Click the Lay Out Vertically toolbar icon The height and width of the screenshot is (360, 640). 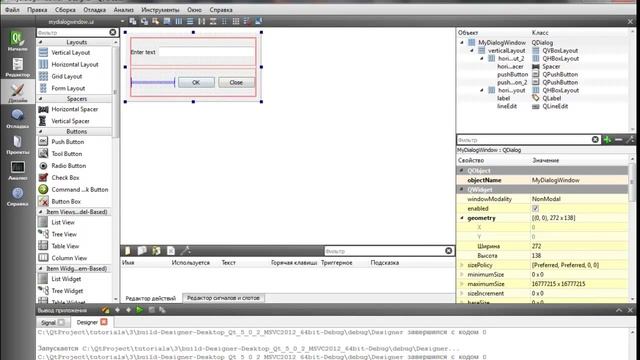[x=190, y=21]
